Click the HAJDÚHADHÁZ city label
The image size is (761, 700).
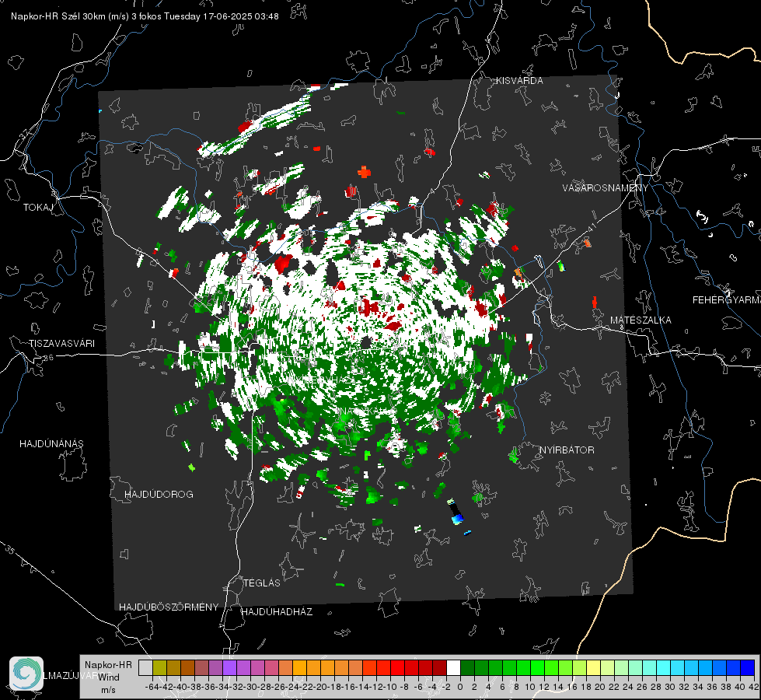pos(277,611)
